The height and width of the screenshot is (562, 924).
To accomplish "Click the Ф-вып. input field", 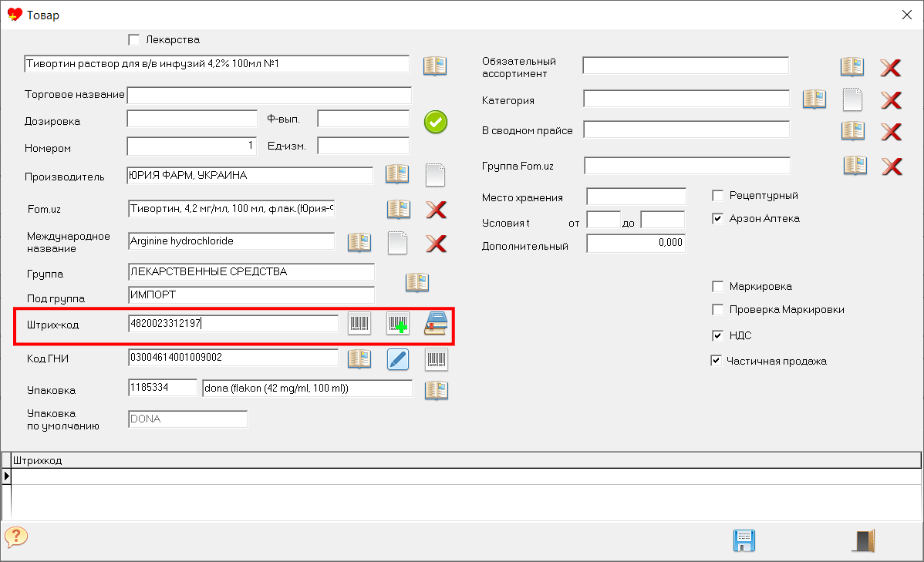I will 363,119.
